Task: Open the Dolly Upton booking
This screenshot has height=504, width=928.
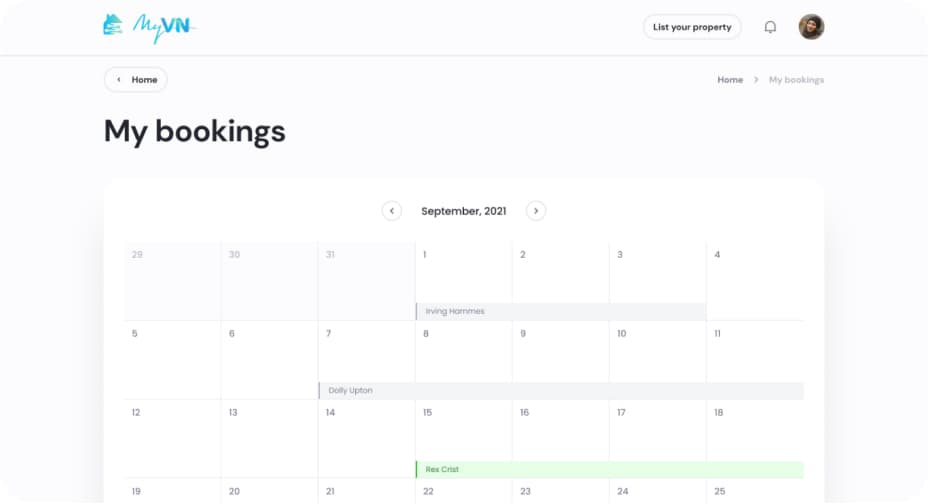Action: pyautogui.click(x=561, y=390)
